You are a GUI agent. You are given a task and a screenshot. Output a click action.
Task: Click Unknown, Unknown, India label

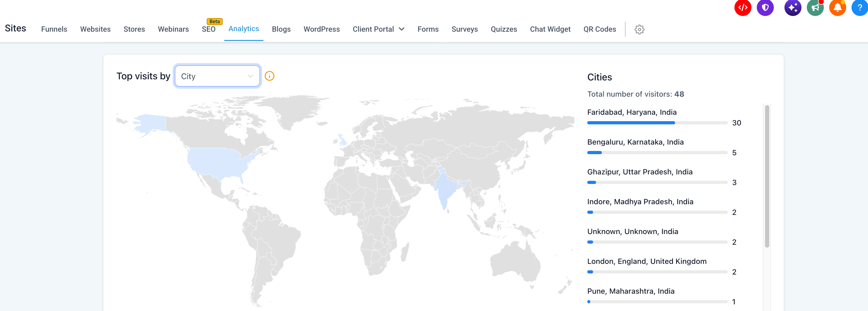pyautogui.click(x=633, y=231)
